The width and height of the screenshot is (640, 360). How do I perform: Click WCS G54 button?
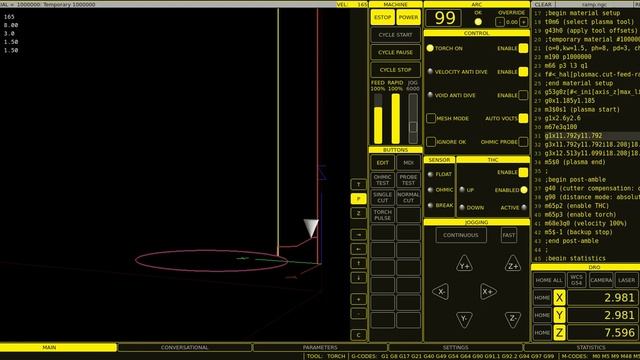click(576, 280)
